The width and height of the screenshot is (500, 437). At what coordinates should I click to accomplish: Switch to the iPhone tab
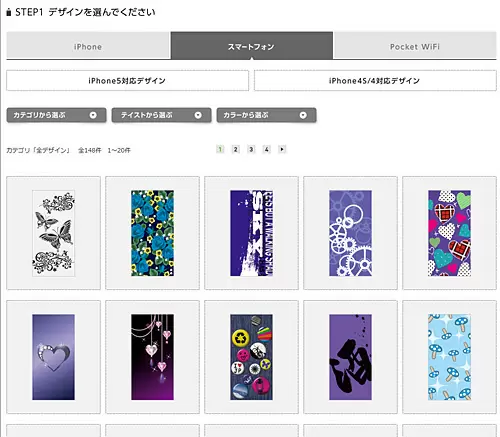tap(88, 46)
